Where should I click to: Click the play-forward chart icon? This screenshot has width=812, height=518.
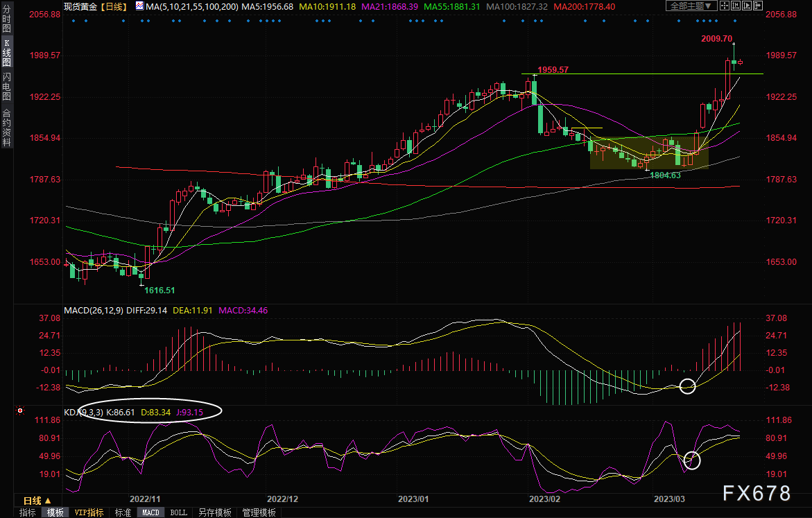point(747,6)
